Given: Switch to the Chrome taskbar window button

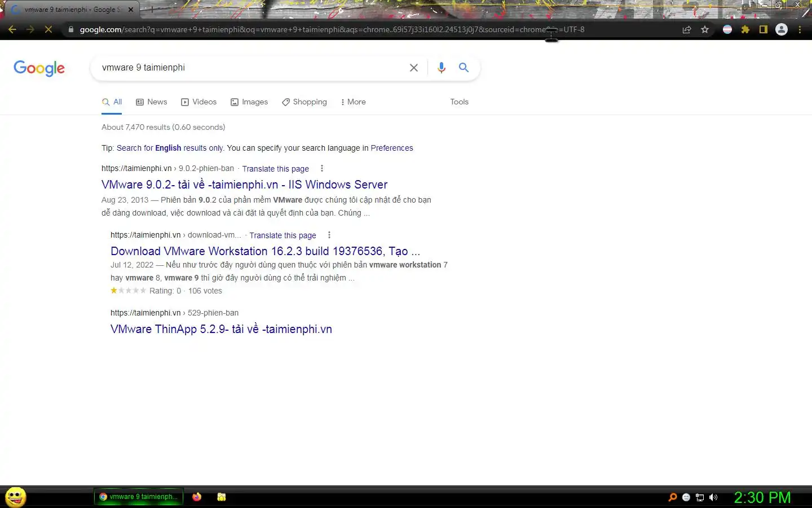Looking at the screenshot, I should click(x=139, y=497).
